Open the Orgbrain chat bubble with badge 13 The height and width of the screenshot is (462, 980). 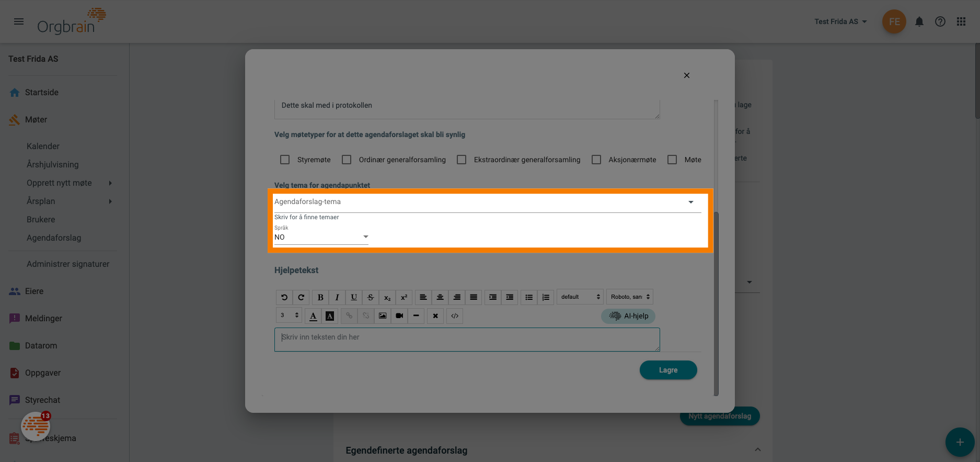(x=36, y=426)
